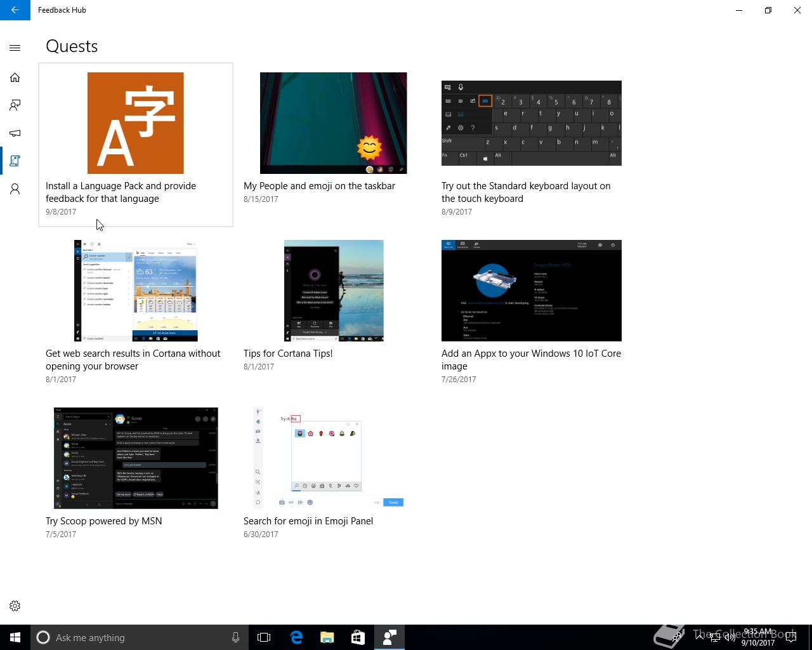Select the Quests sidebar icon
812x650 pixels.
pos(15,161)
